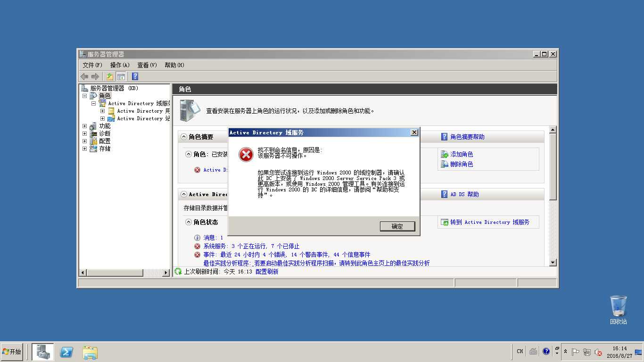Click the 添加角色 icon

(444, 154)
